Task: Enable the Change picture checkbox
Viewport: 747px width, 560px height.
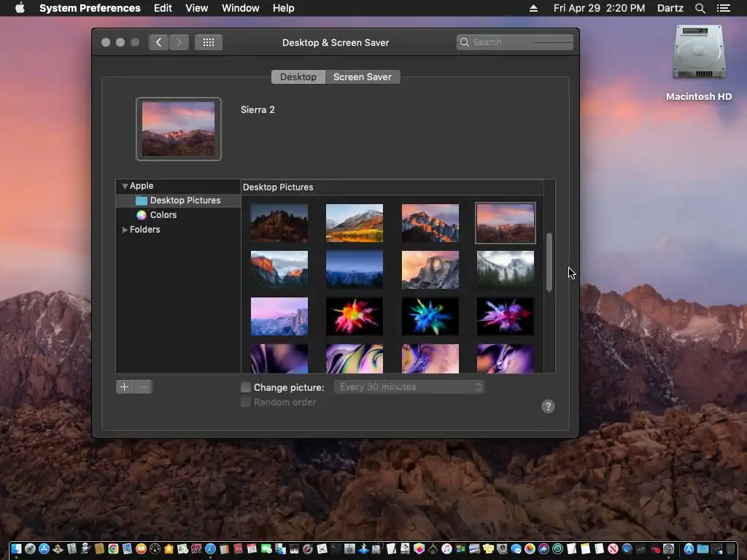Action: coord(246,387)
